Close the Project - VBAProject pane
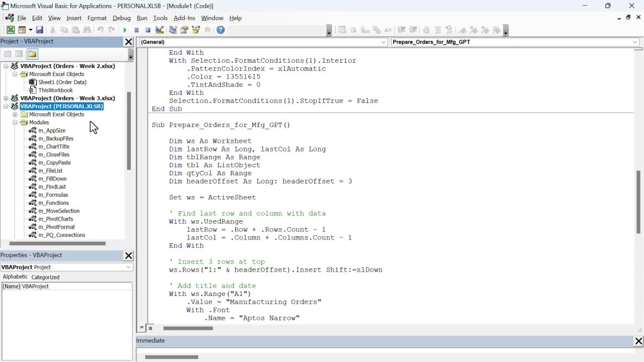644x362 pixels. click(128, 42)
